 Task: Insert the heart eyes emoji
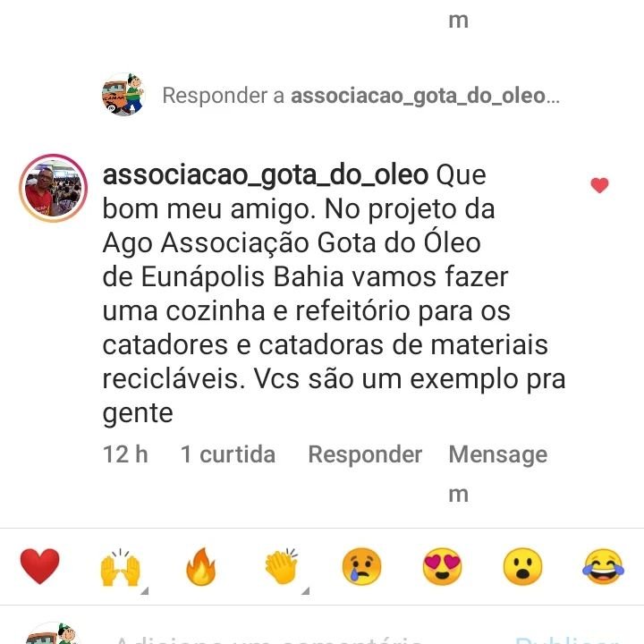443,566
